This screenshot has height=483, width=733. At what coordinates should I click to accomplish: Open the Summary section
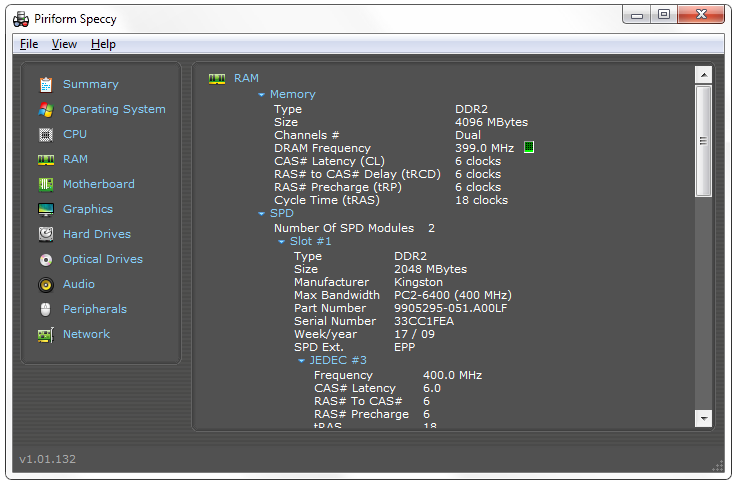click(x=91, y=84)
